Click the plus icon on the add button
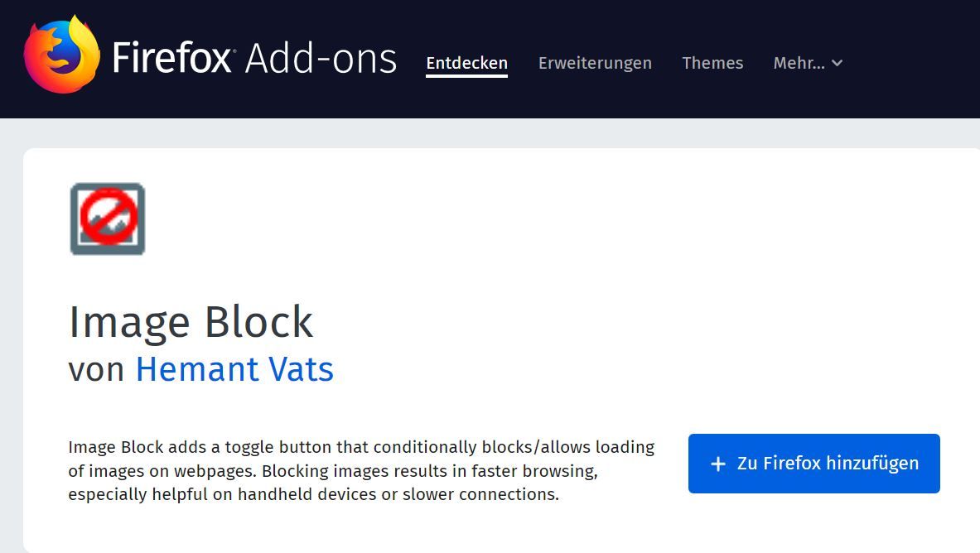 tap(718, 464)
